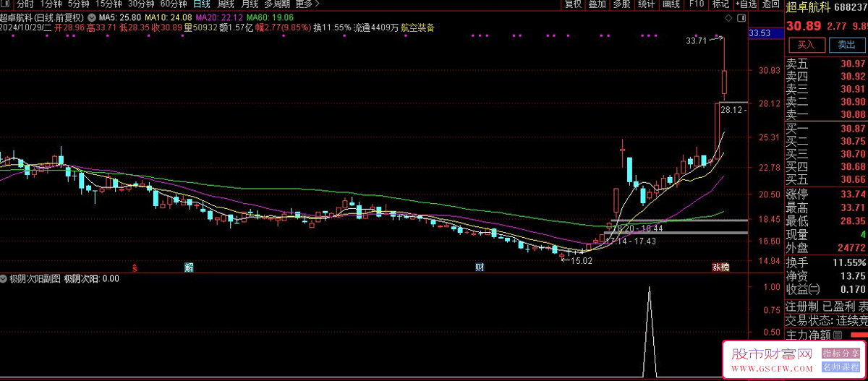This screenshot has height=381, width=868.
Task: Click the 涨停 limit-up price 33.74
Action: 853,194
